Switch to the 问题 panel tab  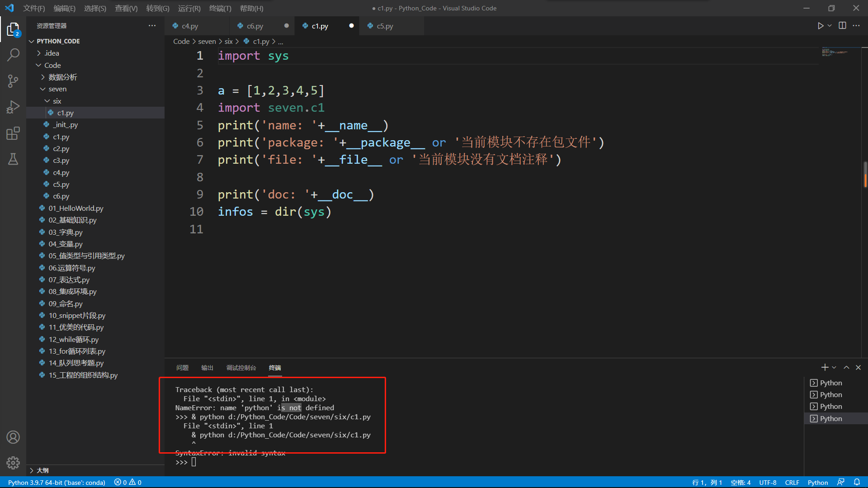(x=182, y=368)
